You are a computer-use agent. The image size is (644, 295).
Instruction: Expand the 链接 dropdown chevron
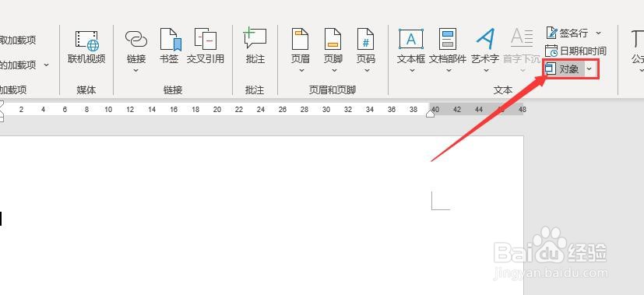tap(136, 71)
